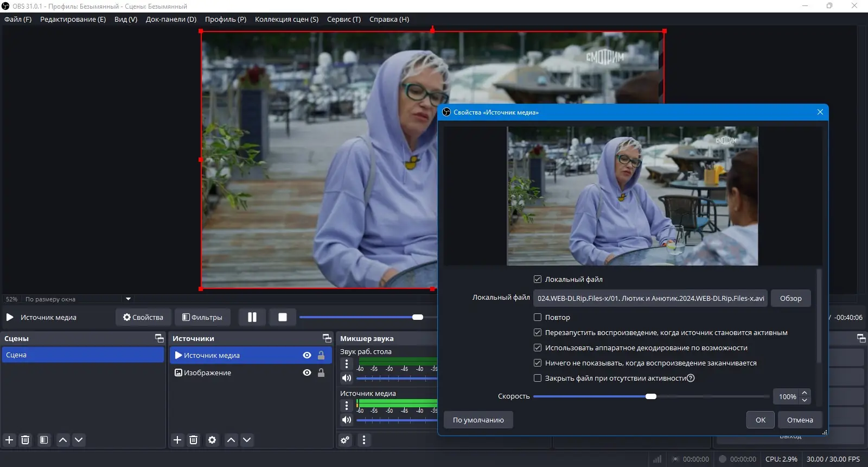Viewport: 868px width, 467px height.
Task: Expand the preview scale dropdown
Action: [x=128, y=299]
